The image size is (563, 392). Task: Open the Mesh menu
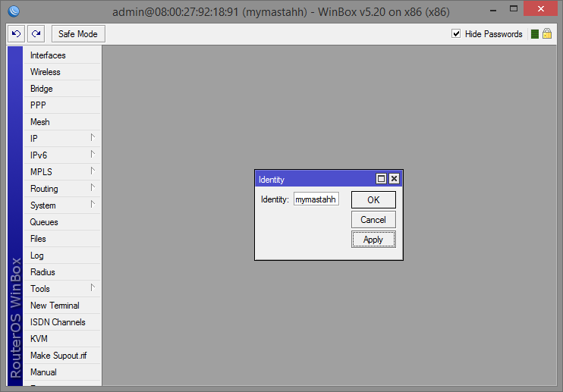click(x=62, y=122)
